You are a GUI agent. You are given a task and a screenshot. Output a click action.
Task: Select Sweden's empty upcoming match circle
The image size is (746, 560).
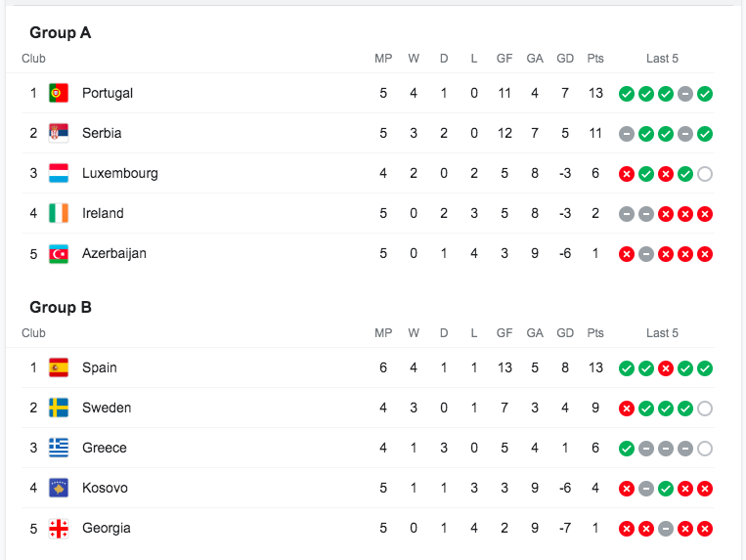click(705, 409)
